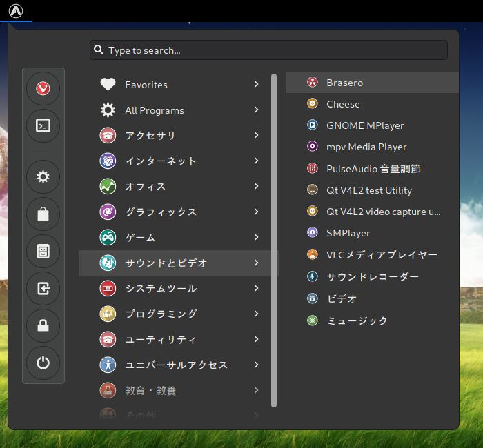Viewport: 483px width, 448px height.
Task: Open the Vivaldi browser shortcut icon
Action: click(x=43, y=89)
